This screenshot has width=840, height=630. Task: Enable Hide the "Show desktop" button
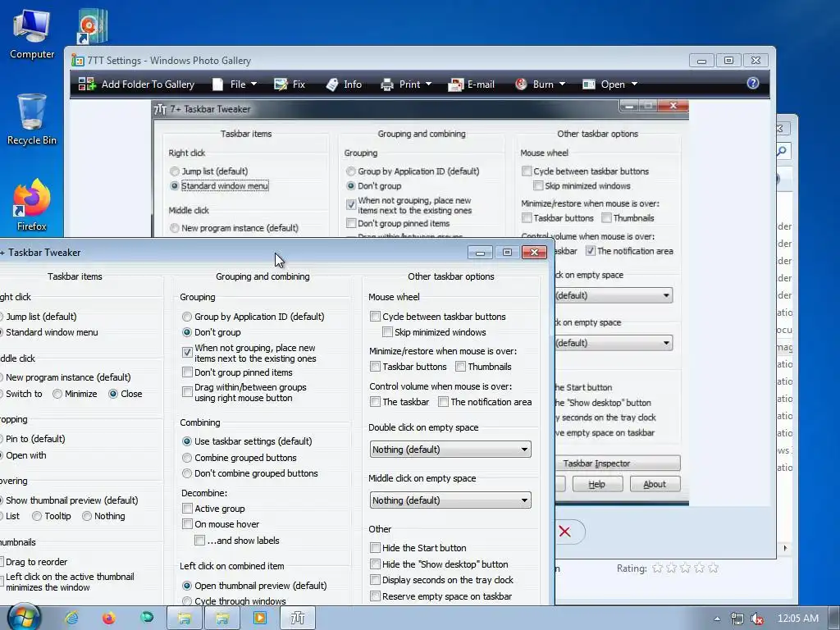tap(375, 564)
